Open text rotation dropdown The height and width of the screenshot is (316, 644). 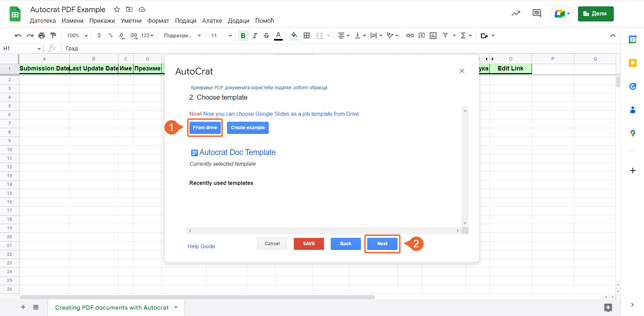(x=392, y=36)
